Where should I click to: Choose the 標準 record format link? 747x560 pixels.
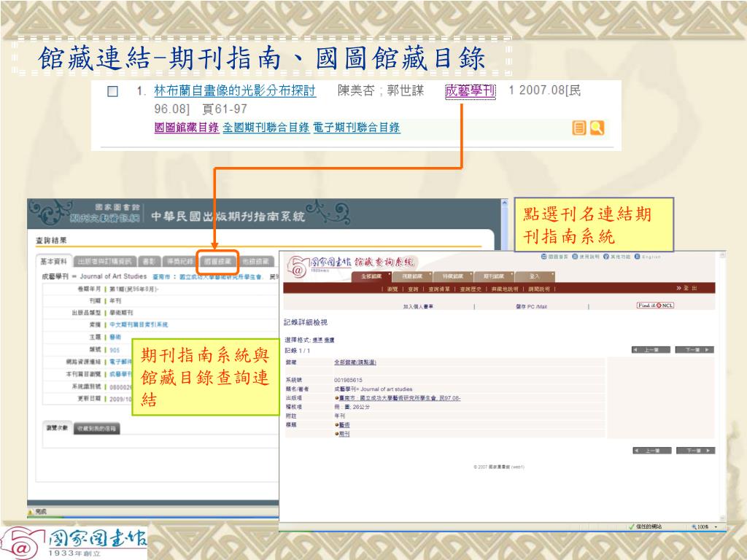tap(317, 340)
